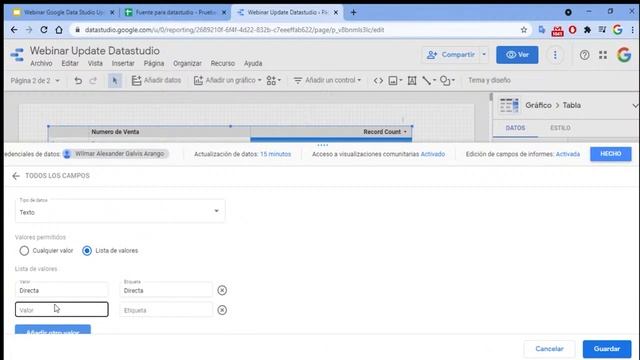
Task: Open the Vista menu
Action: point(95,64)
